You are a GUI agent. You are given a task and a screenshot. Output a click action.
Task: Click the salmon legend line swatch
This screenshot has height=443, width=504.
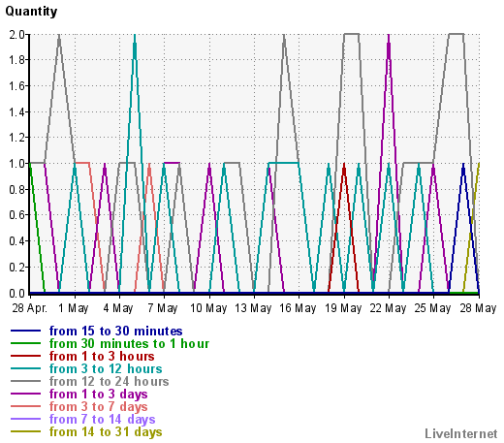(x=25, y=406)
